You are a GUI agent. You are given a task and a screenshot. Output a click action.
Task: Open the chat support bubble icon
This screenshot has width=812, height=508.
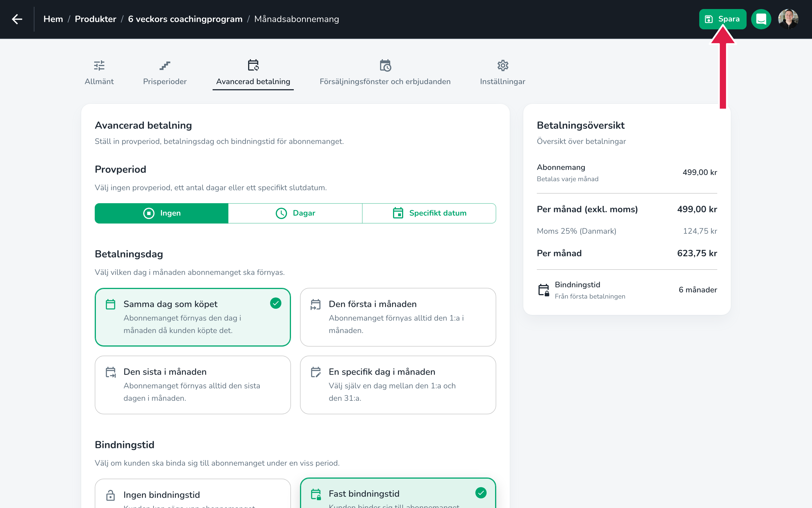pyautogui.click(x=761, y=19)
